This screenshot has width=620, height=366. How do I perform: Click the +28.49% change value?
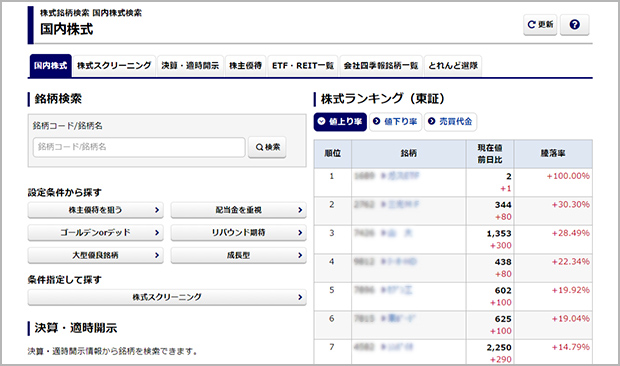click(571, 233)
